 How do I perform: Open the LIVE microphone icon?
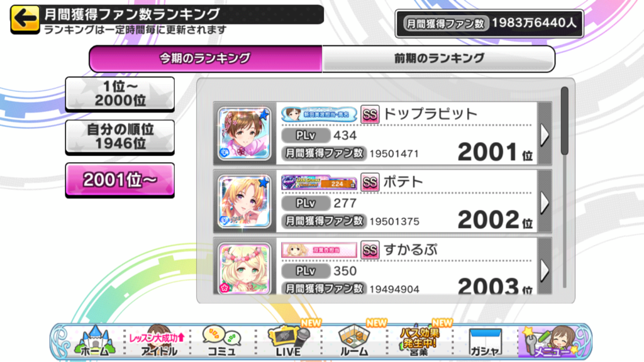(288, 340)
